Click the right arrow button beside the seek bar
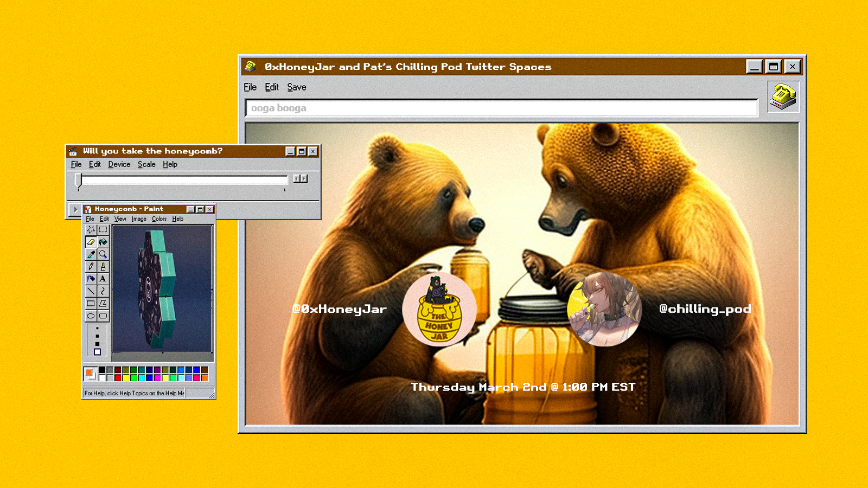This screenshot has height=488, width=868. [304, 178]
